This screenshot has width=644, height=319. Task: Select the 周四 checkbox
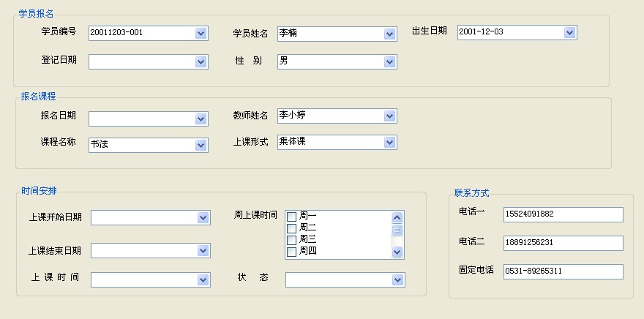pyautogui.click(x=291, y=252)
